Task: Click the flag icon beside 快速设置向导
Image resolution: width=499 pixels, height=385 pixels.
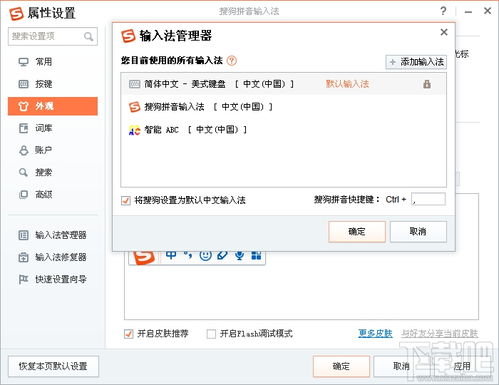Action: (23, 279)
